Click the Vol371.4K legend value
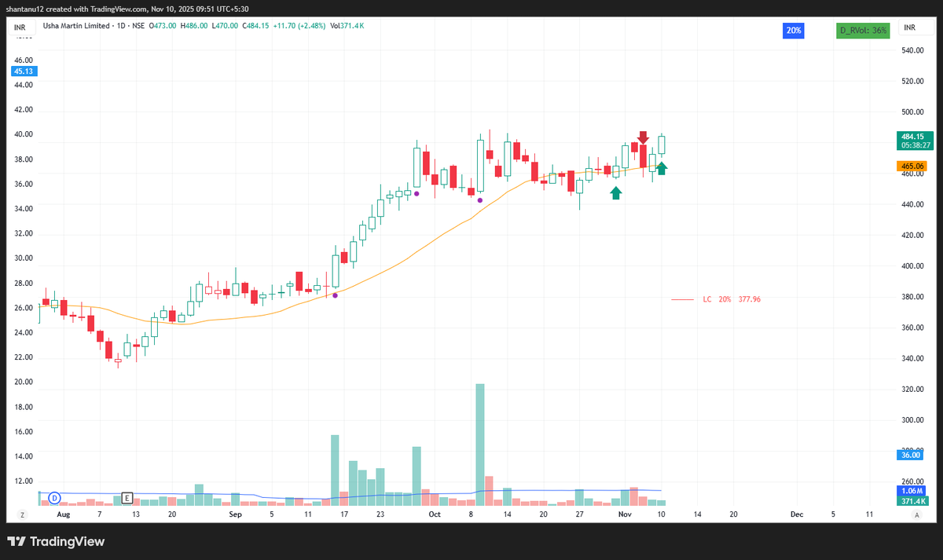The width and height of the screenshot is (943, 560). (347, 26)
